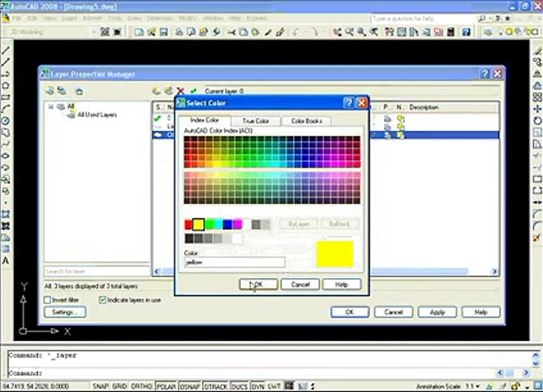Viewport: 543px width, 392px height.
Task: Open dropdown arrow next to search binoculars
Action: (490, 19)
